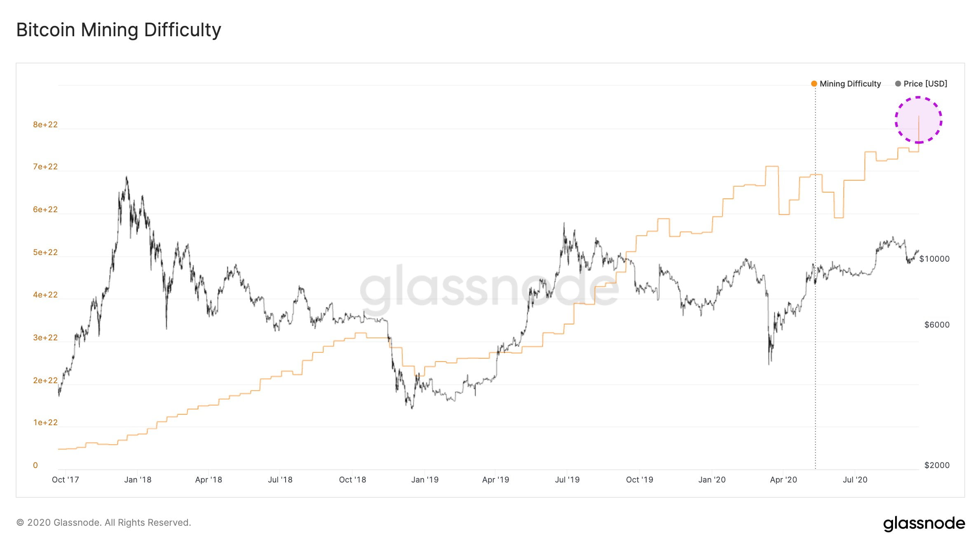This screenshot has width=980, height=548.
Task: Toggle the Price [USD] legend label
Action: pos(925,84)
